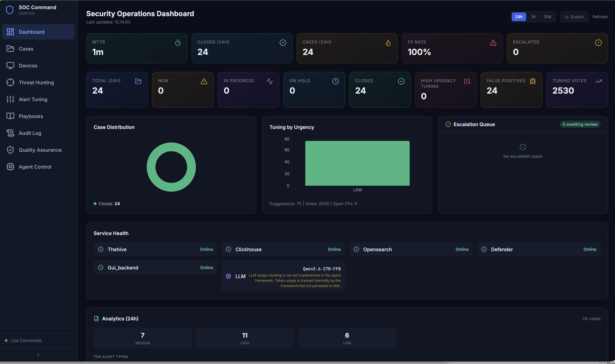Click the Closed legend green dot
This screenshot has width=615, height=364.
[x=95, y=204]
